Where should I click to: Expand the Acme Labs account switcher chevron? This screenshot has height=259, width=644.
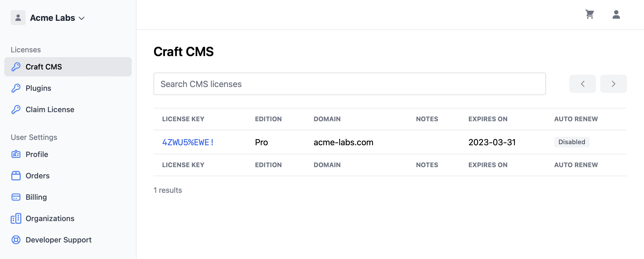tap(82, 18)
